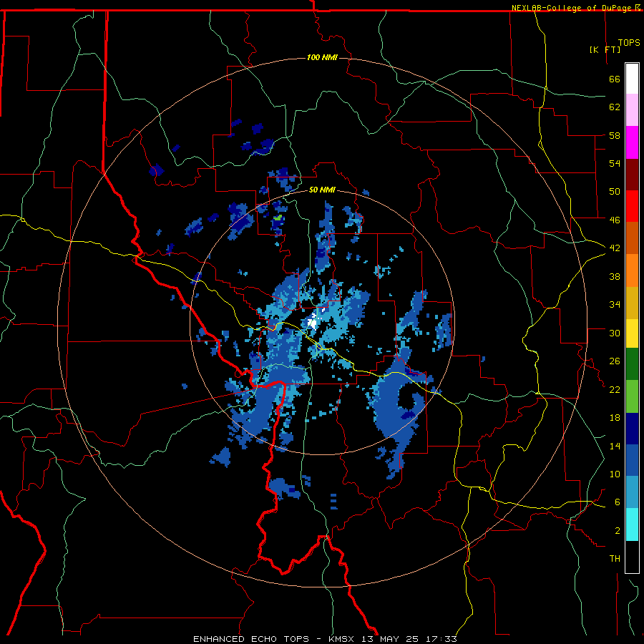Viewport: 644px width, 644px height.
Task: Click the 100 NMI range ring label
Action: [x=322, y=57]
